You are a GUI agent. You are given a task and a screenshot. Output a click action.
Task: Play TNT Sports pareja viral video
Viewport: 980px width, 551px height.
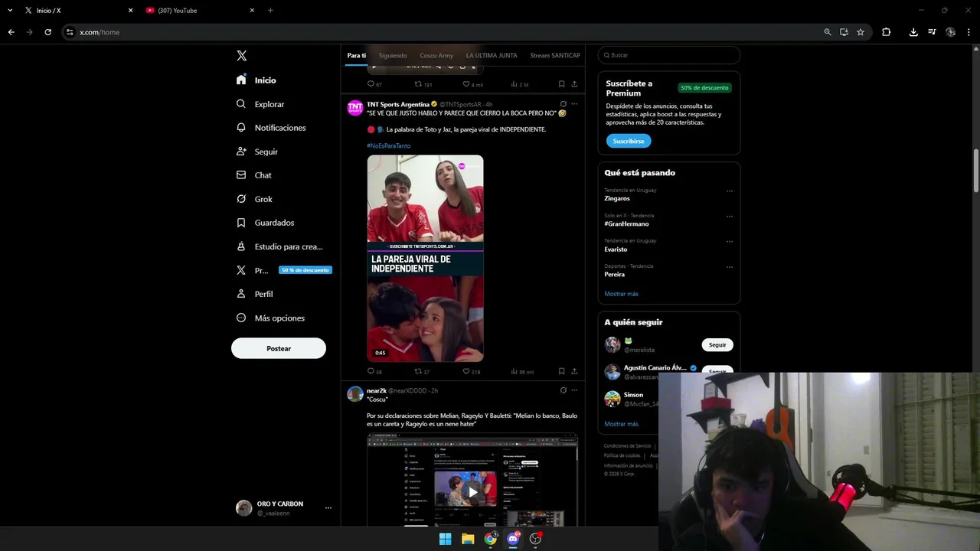[425, 259]
